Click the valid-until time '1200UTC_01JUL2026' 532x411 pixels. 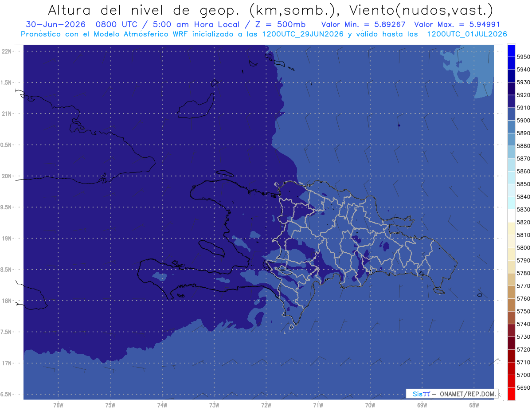pyautogui.click(x=467, y=34)
